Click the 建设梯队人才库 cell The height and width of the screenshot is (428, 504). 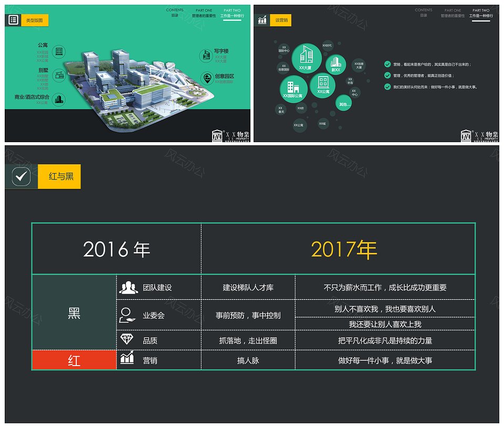pyautogui.click(x=248, y=287)
